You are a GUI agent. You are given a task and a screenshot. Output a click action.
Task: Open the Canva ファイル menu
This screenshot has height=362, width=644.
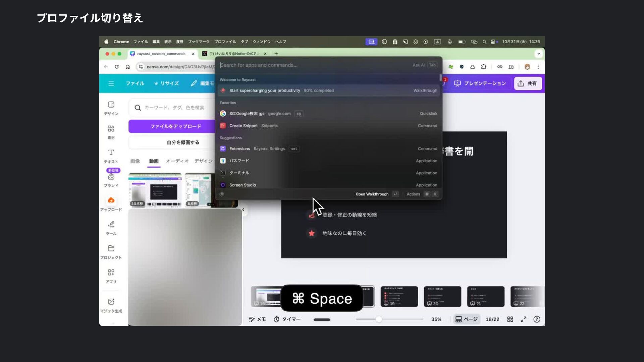click(x=135, y=83)
